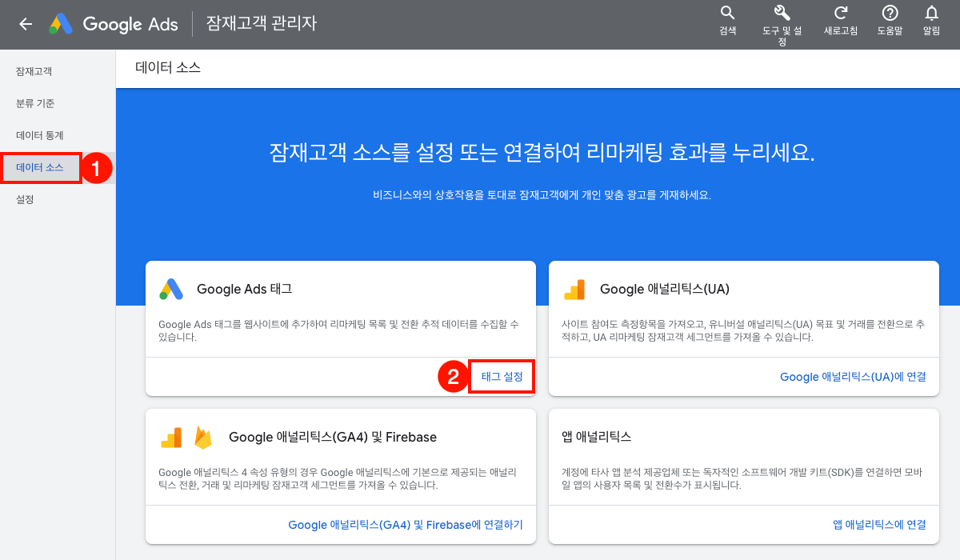Click the back arrow in header
Screen dimensions: 960x560
(x=26, y=24)
